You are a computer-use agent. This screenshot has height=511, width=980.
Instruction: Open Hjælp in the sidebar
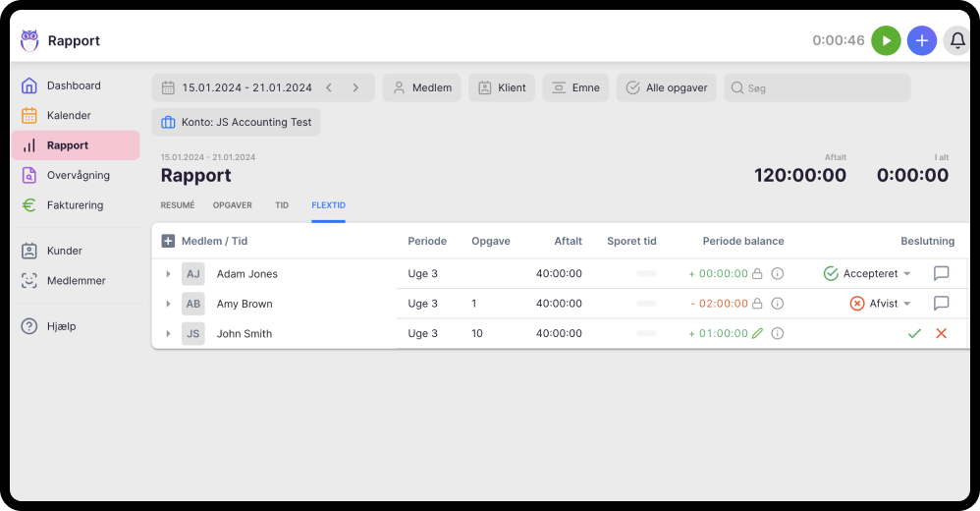(75, 326)
